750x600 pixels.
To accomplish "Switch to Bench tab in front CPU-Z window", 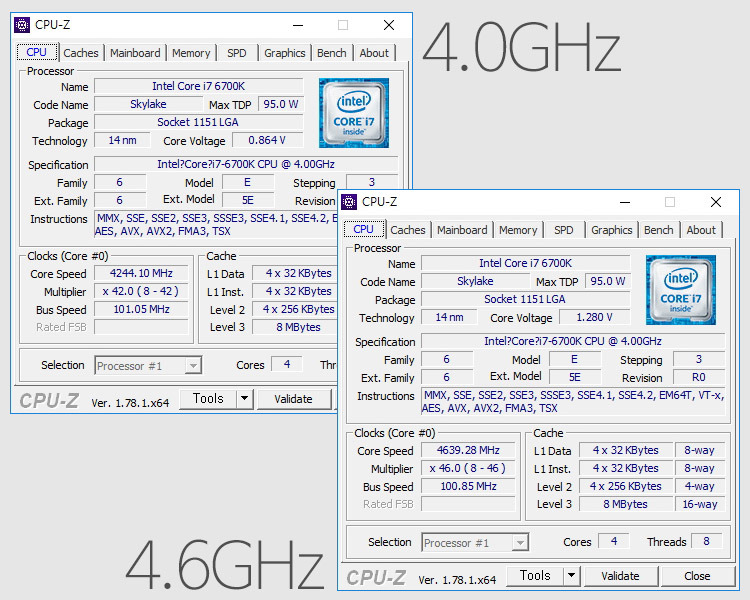I will (659, 230).
